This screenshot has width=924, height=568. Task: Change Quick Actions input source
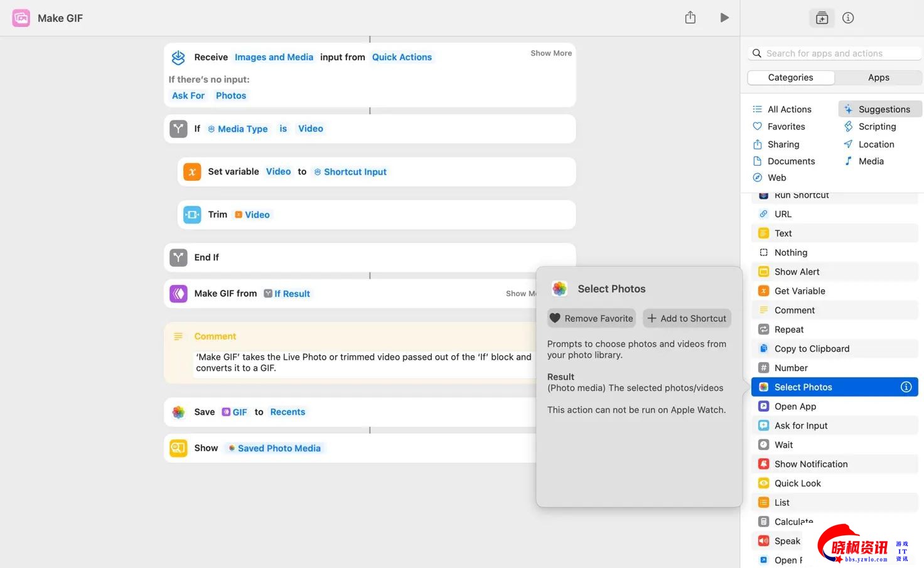pyautogui.click(x=402, y=57)
